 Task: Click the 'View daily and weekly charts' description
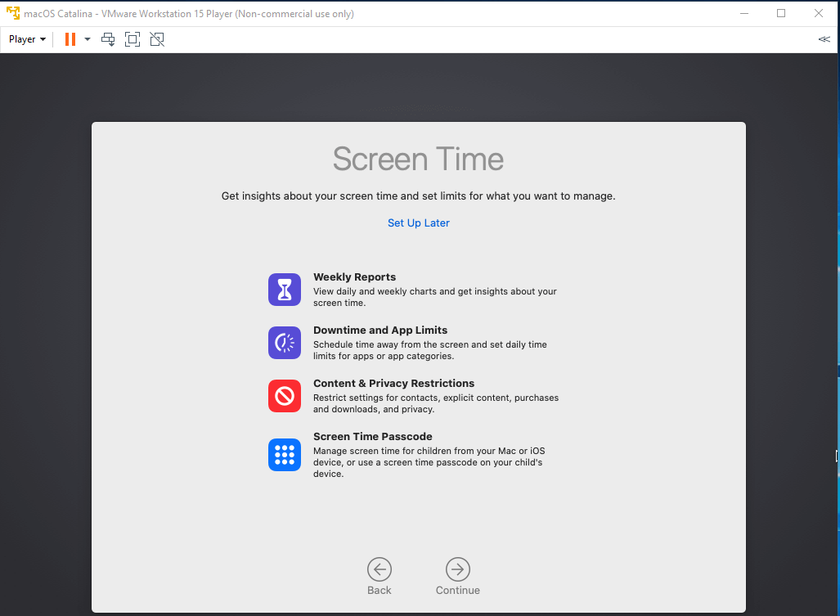pyautogui.click(x=435, y=297)
